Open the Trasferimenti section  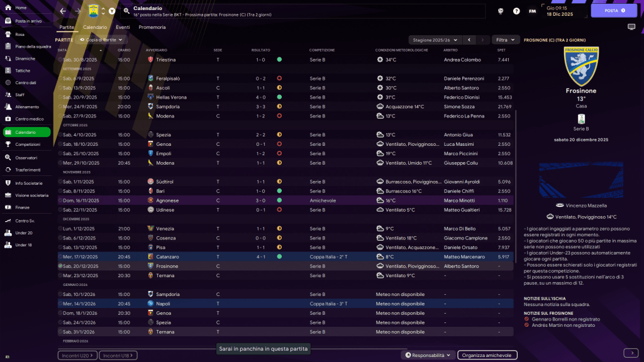[x=28, y=170]
